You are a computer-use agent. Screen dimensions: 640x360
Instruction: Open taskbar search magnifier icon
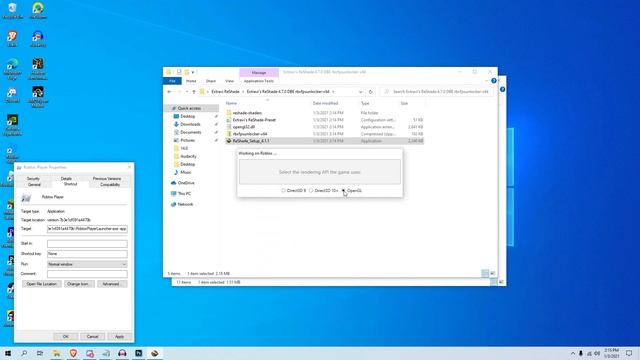click(x=24, y=353)
